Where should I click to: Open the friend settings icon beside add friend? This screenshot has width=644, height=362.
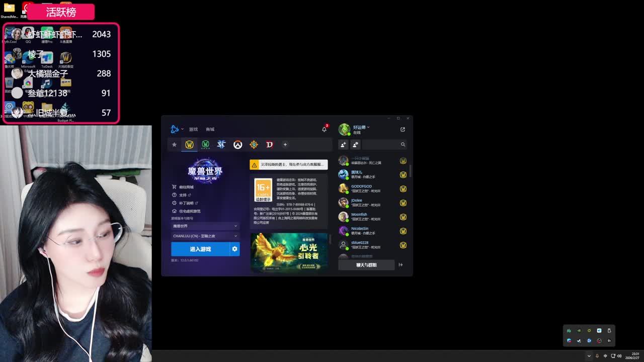click(x=355, y=144)
